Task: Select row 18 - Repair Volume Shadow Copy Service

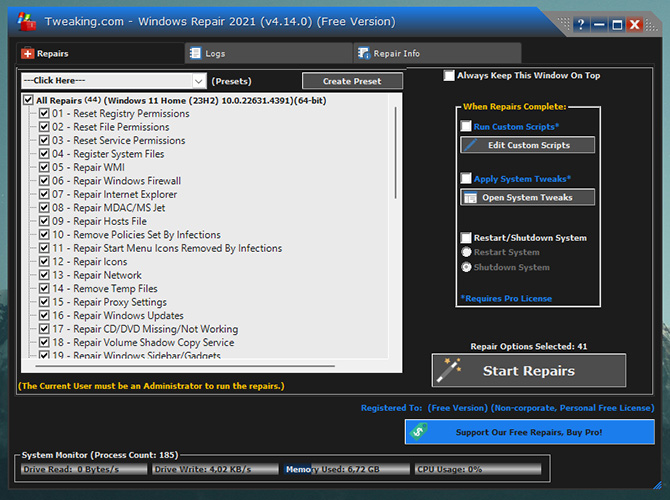Action: tap(143, 342)
